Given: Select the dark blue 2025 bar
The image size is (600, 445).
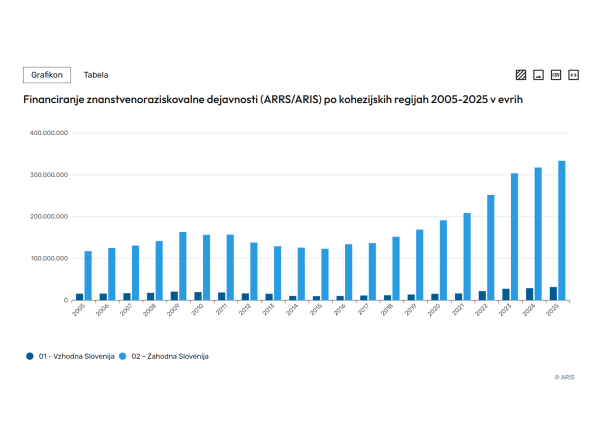Looking at the screenshot, I should tap(553, 293).
